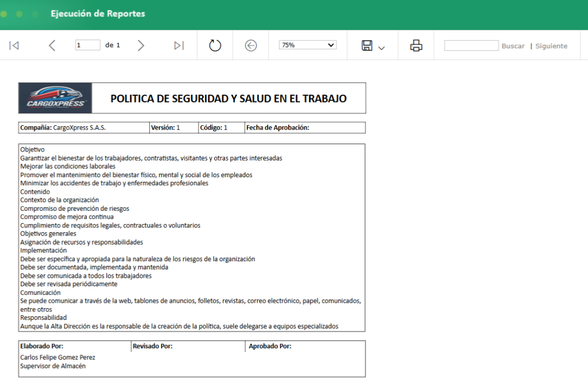
Task: Select the Fecha de Aprobación cell
Action: click(x=304, y=127)
